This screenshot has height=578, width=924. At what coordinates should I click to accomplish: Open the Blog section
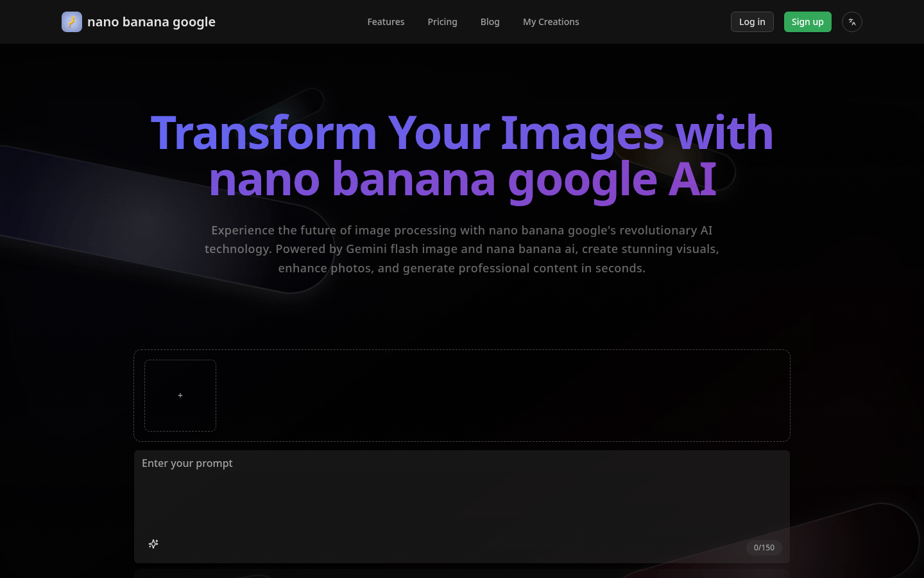click(x=490, y=22)
